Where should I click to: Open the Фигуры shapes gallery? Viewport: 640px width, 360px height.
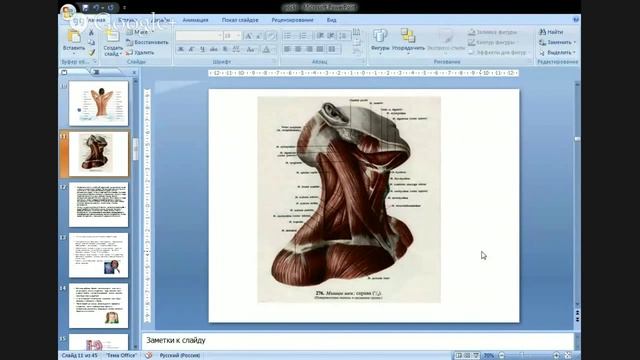pyautogui.click(x=380, y=41)
